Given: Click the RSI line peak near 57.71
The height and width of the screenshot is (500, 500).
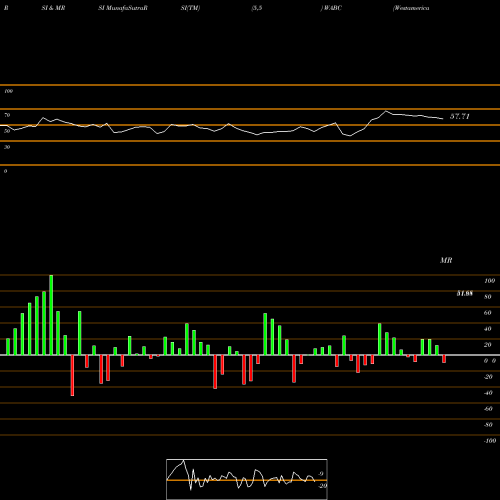Looking at the screenshot, I should click(x=386, y=111).
